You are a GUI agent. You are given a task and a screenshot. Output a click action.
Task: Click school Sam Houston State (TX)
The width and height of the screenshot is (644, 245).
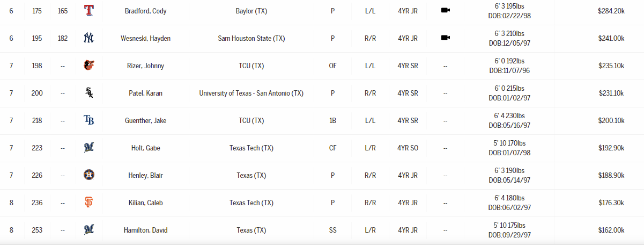[x=251, y=38]
